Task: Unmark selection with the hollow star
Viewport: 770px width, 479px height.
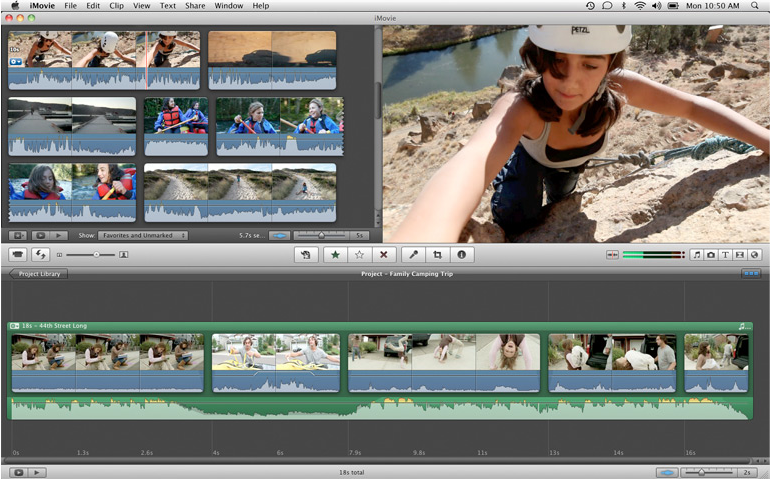Action: point(359,255)
